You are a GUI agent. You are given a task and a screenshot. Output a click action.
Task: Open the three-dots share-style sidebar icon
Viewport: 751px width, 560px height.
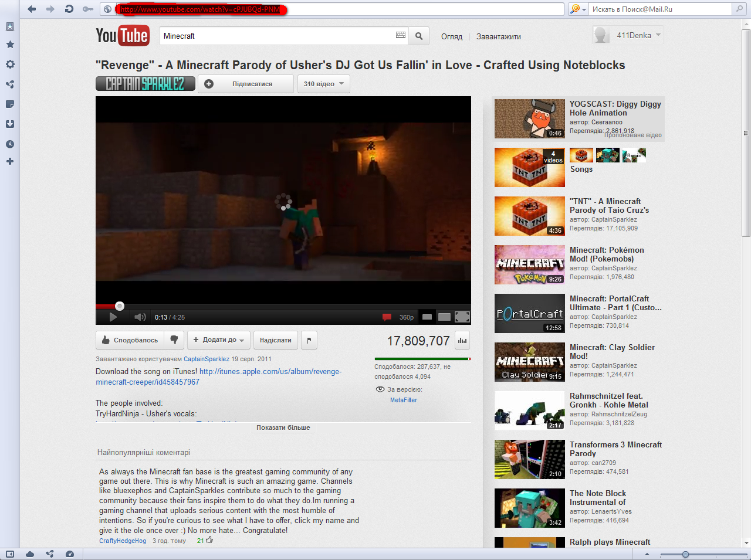tap(10, 84)
